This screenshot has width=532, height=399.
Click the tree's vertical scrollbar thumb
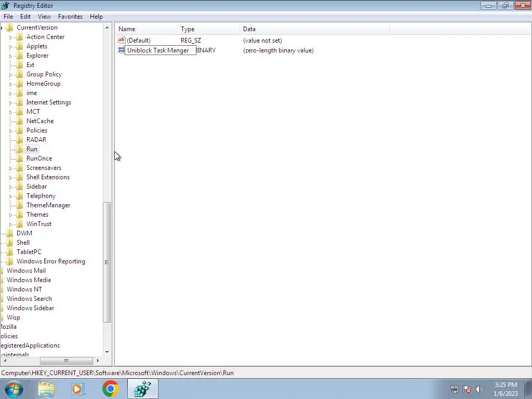[x=107, y=262]
